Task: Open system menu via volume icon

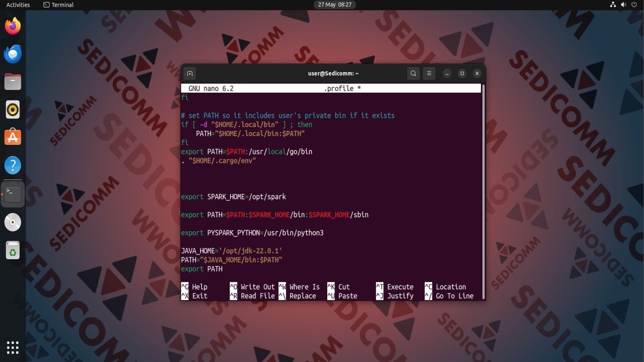Action: tap(624, 5)
